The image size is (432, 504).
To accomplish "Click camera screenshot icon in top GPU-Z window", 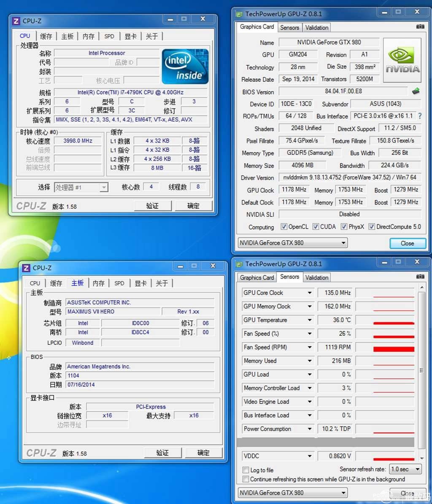I will click(x=420, y=27).
